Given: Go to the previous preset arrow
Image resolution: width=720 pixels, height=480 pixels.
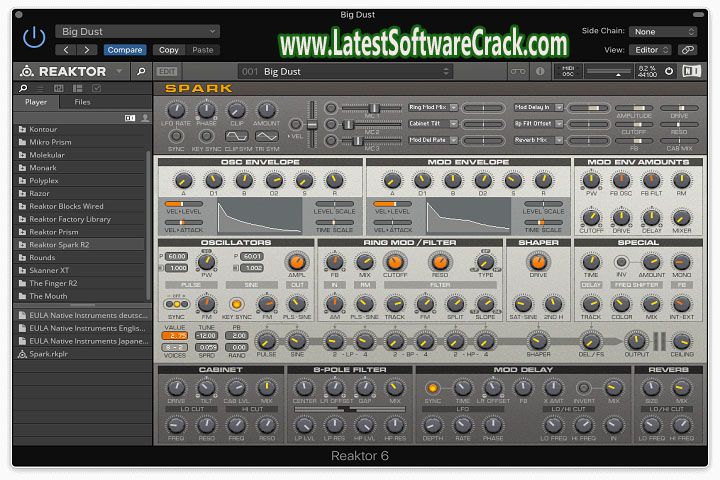Looking at the screenshot, I should [66, 50].
